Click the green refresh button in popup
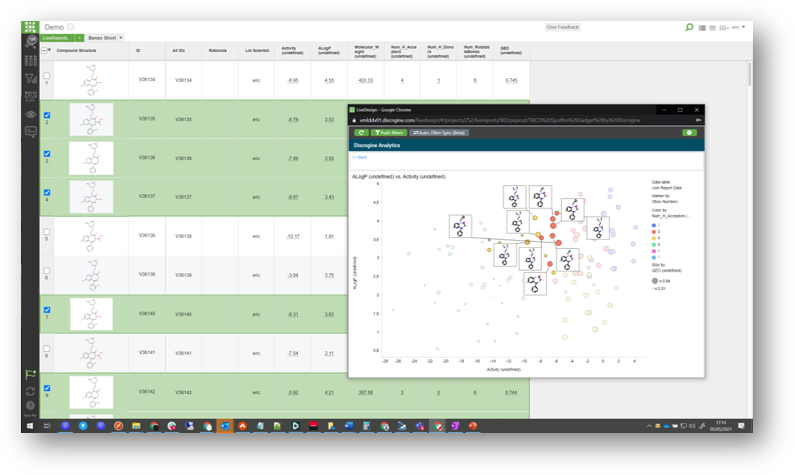 point(361,133)
